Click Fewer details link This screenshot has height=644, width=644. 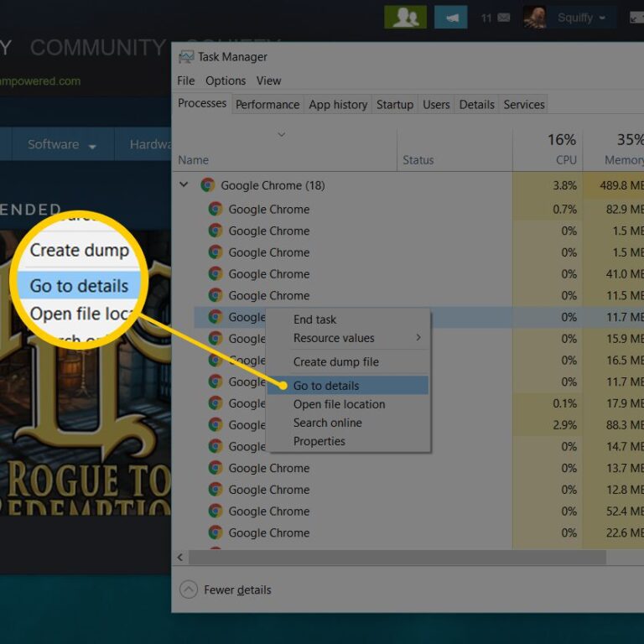point(237,589)
